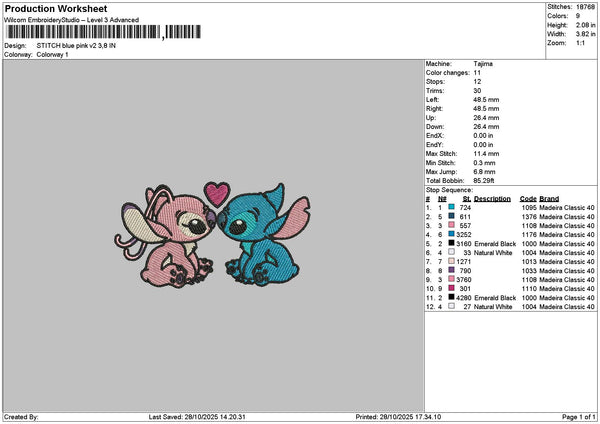Click 'Wilcom EmbroideryStudio – Level 3 Advanced' text
Image resolution: width=600 pixels, height=424 pixels.
pyautogui.click(x=72, y=20)
